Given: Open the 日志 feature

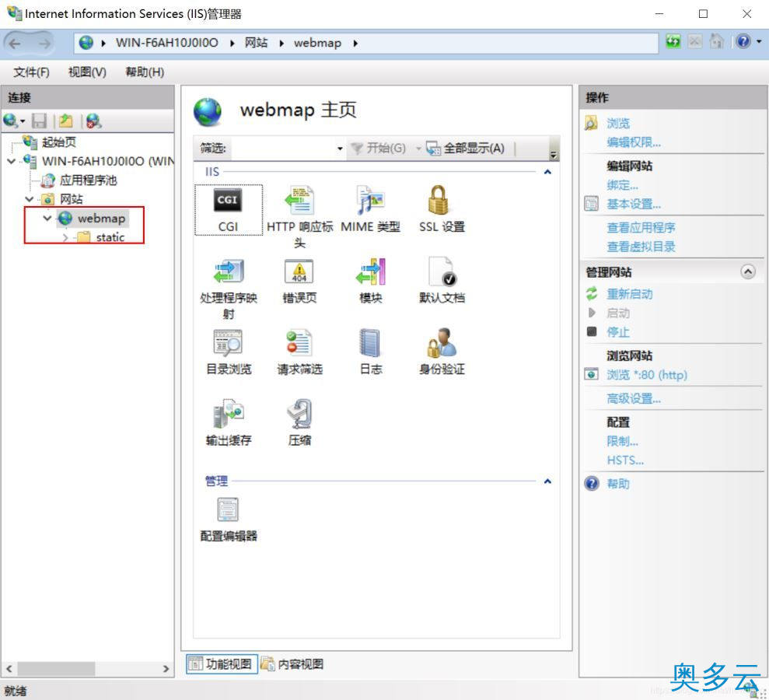Looking at the screenshot, I should [371, 352].
